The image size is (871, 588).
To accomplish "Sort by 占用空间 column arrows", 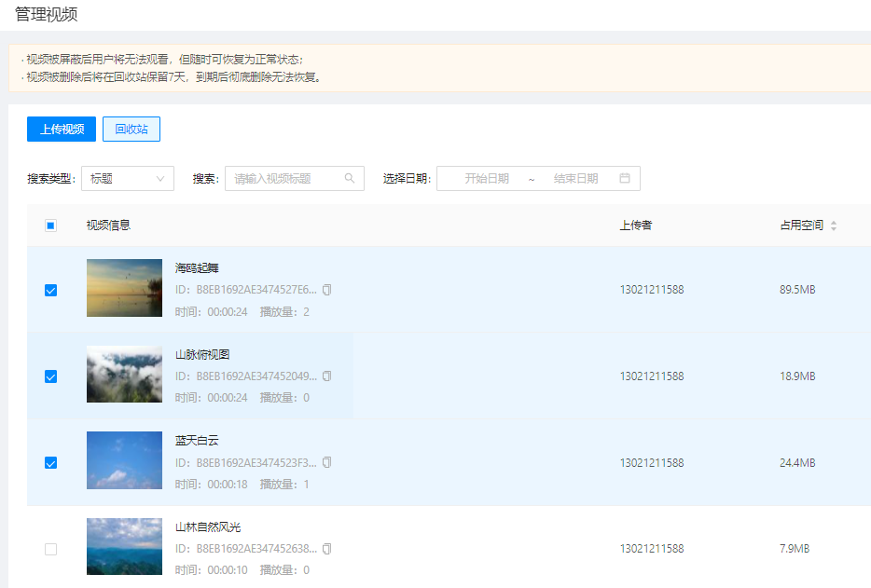I will [x=834, y=226].
